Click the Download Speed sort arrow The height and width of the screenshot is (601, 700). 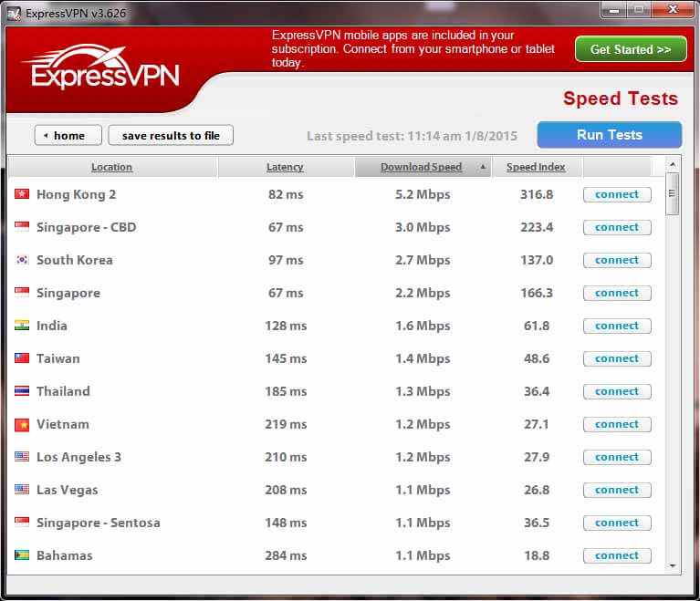click(483, 167)
